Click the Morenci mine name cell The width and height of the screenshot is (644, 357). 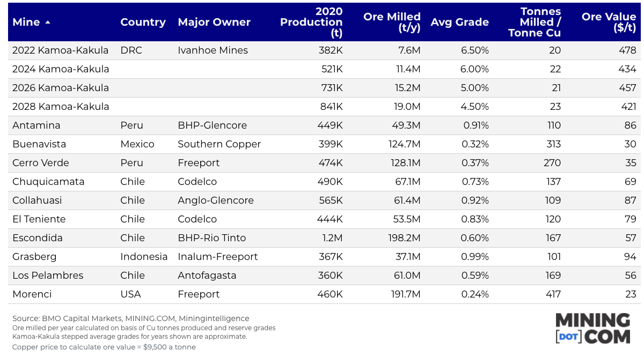click(32, 294)
